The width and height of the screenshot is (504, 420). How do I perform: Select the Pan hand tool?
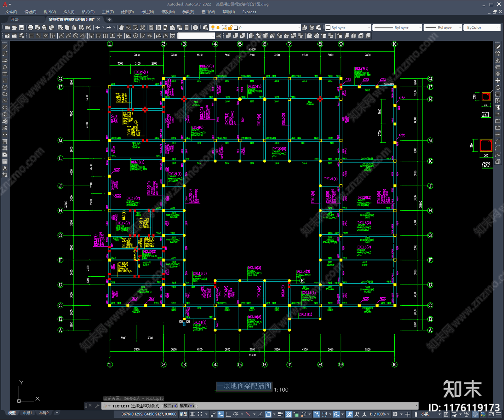pyautogui.click(x=121, y=28)
